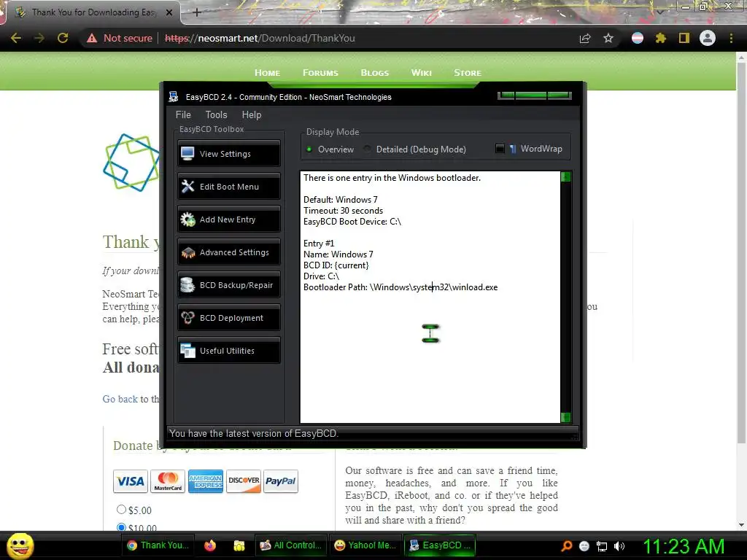The width and height of the screenshot is (747, 560).
Task: Share this page via browser icon
Action: (x=585, y=38)
